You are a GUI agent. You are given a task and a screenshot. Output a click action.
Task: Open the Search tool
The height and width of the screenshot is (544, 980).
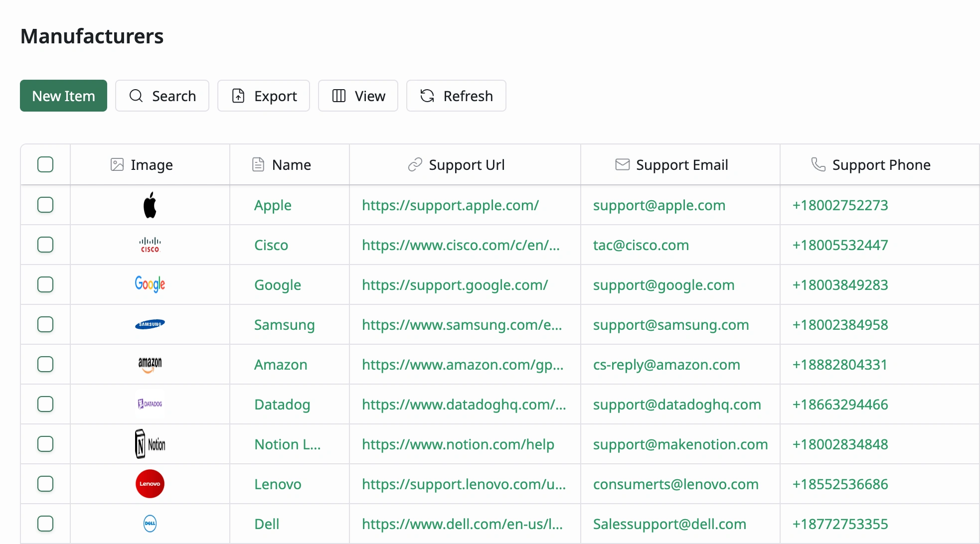[162, 96]
